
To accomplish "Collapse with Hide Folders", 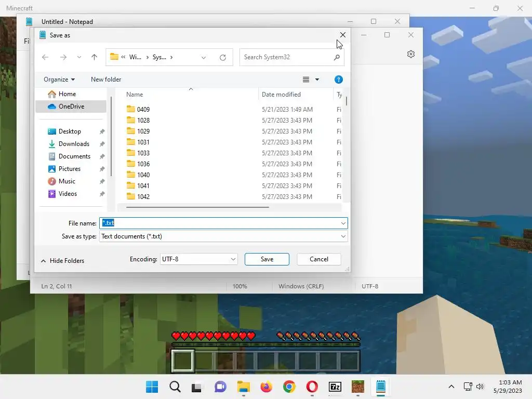I will (62, 261).
